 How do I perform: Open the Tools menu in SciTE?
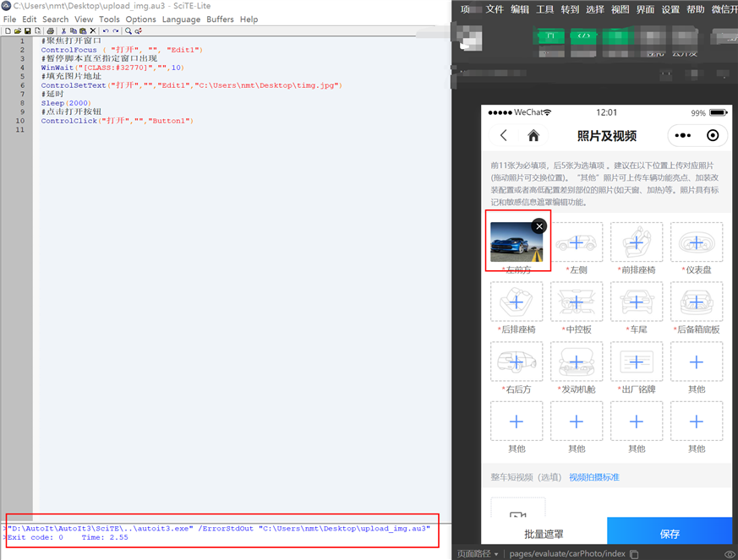coord(109,19)
